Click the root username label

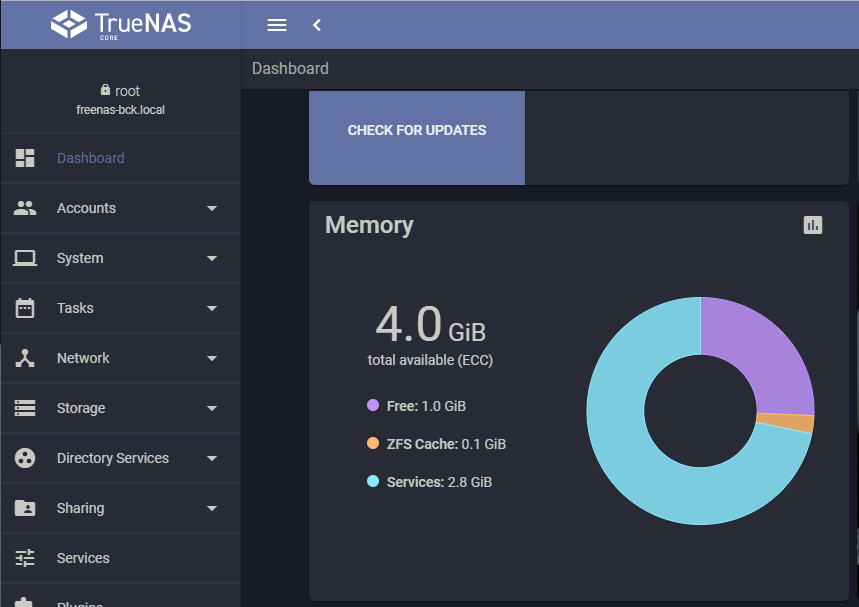click(127, 91)
